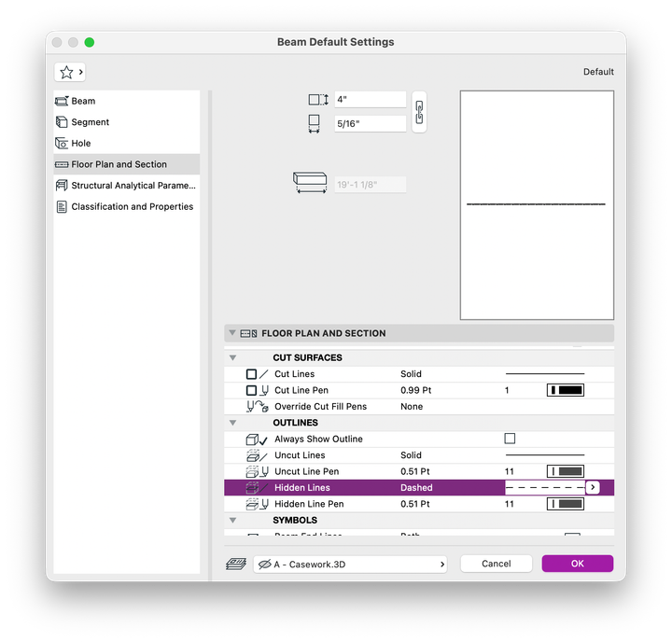Screen dimensions: 672x642
Task: Click the Always Show Outline row icon
Action: (257, 440)
